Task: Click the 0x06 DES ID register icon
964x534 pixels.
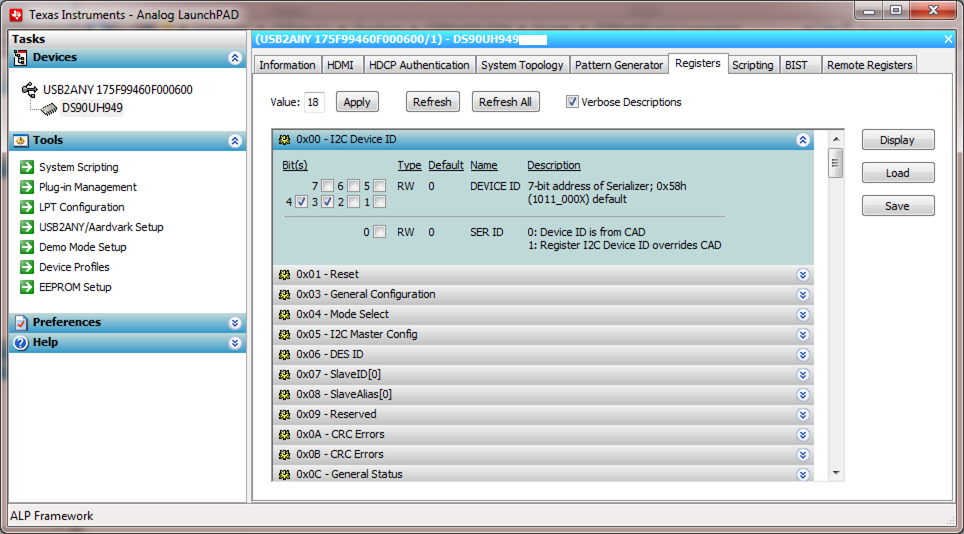Action: (284, 355)
